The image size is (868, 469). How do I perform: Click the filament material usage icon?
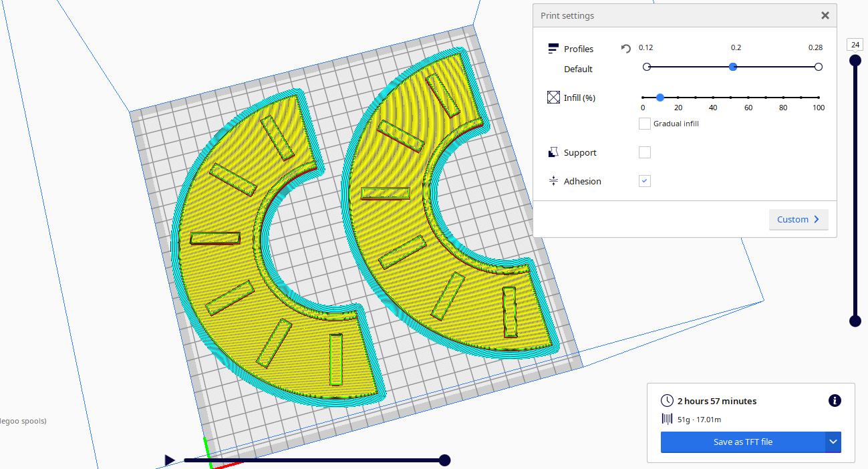[667, 419]
